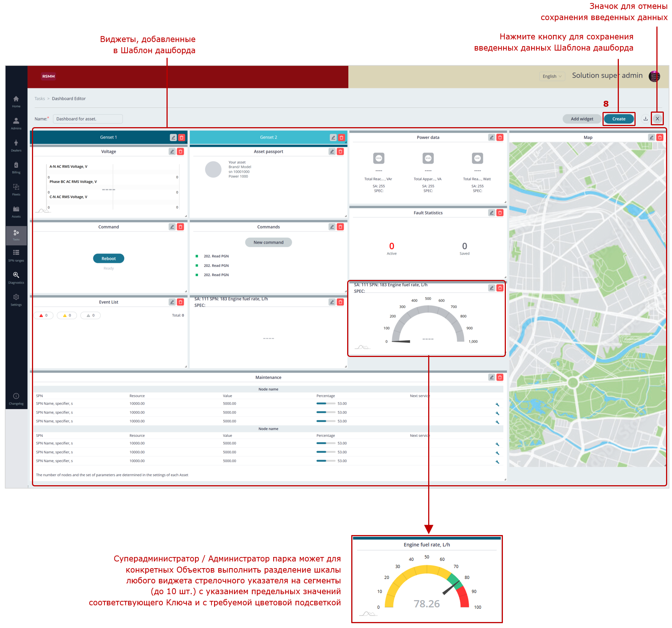Image resolution: width=672 pixels, height=628 pixels.
Task: Open the English language dropdown
Action: tap(552, 77)
